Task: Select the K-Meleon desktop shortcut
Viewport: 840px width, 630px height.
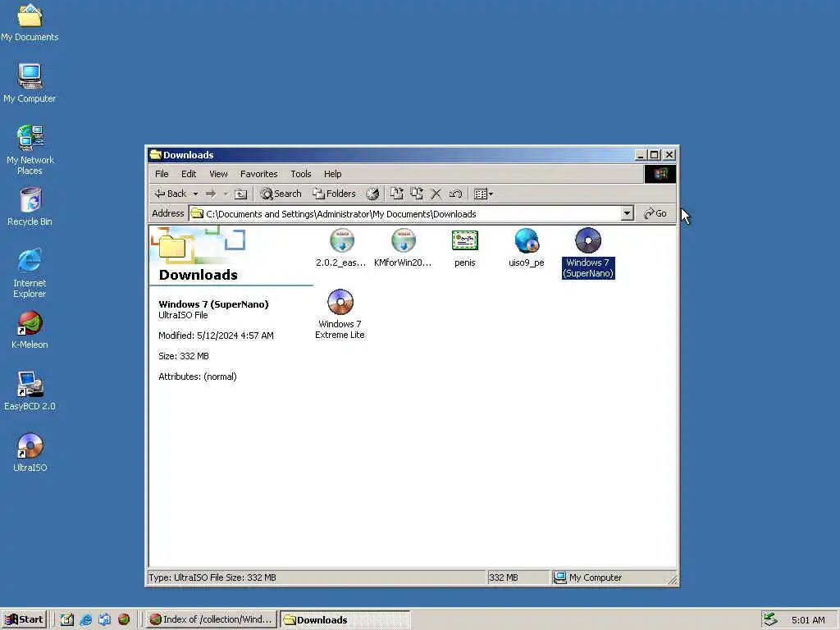Action: [x=30, y=330]
